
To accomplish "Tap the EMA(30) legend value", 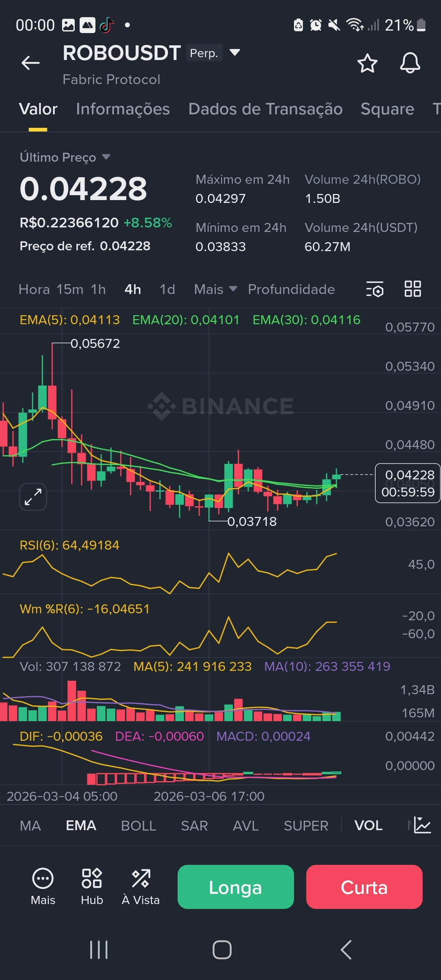I will tap(307, 320).
